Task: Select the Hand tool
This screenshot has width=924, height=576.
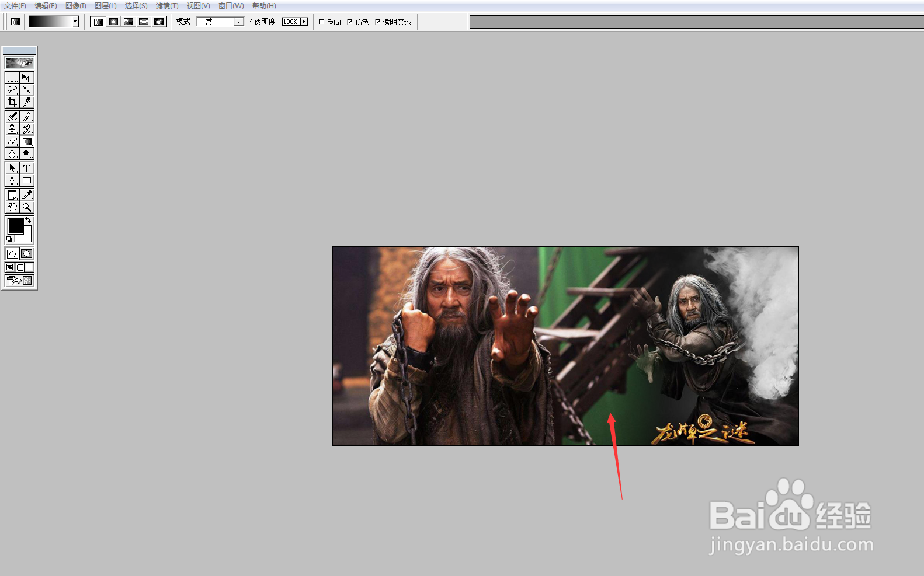Action: (x=12, y=207)
